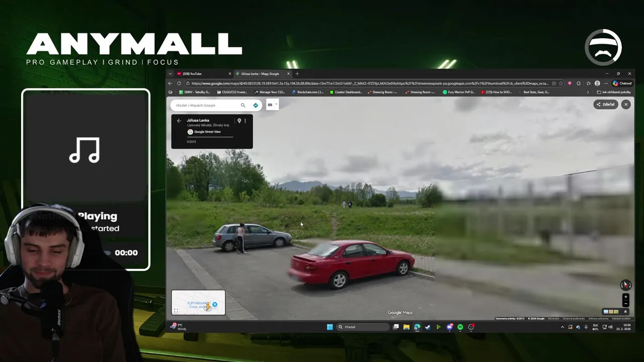This screenshot has height=362, width=644.
Task: Open Spotify from the taskbar
Action: click(460, 327)
